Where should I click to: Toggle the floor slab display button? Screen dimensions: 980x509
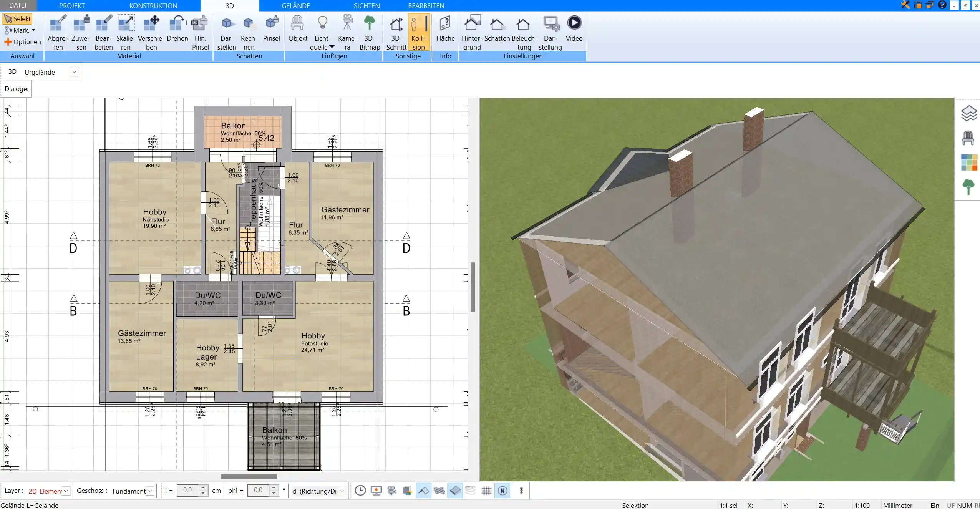(455, 491)
